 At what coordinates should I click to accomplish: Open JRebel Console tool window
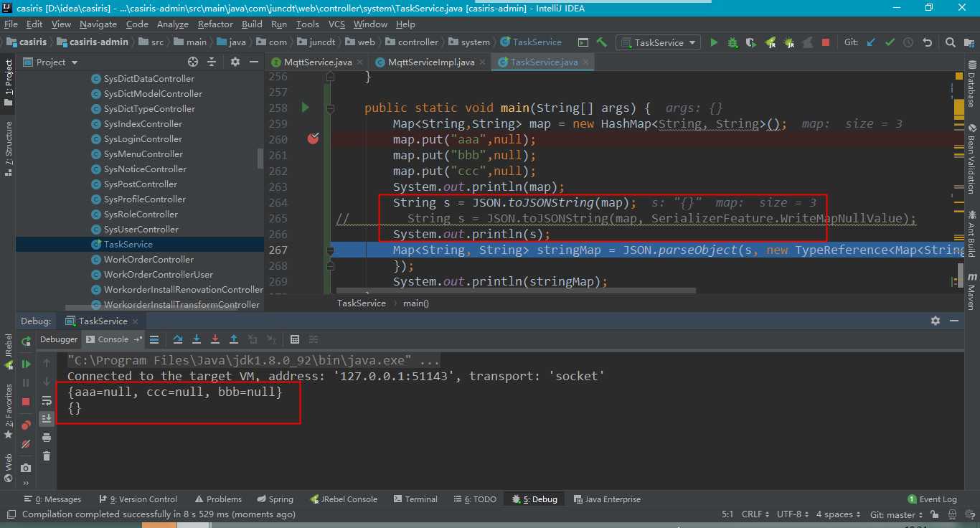(x=343, y=499)
